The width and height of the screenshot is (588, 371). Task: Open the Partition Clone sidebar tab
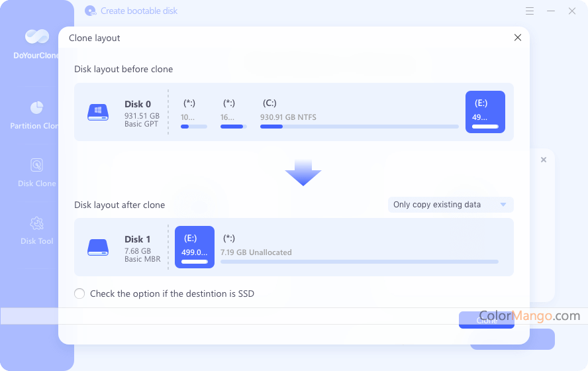[36, 115]
